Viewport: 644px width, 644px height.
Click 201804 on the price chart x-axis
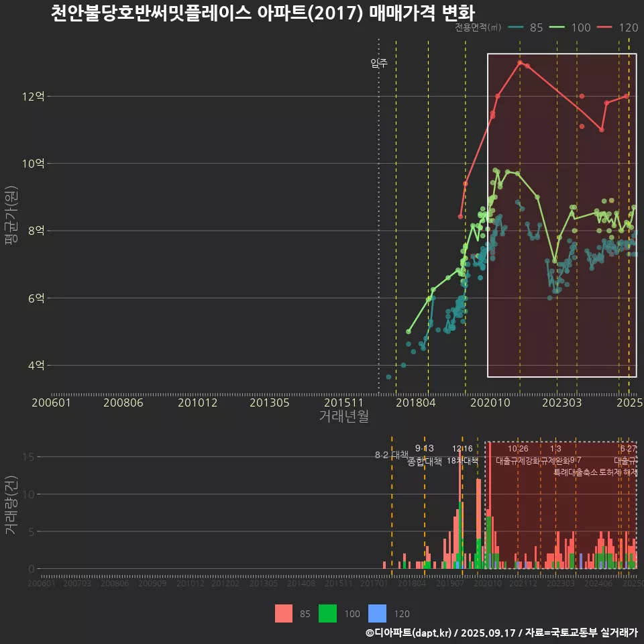pos(416,402)
